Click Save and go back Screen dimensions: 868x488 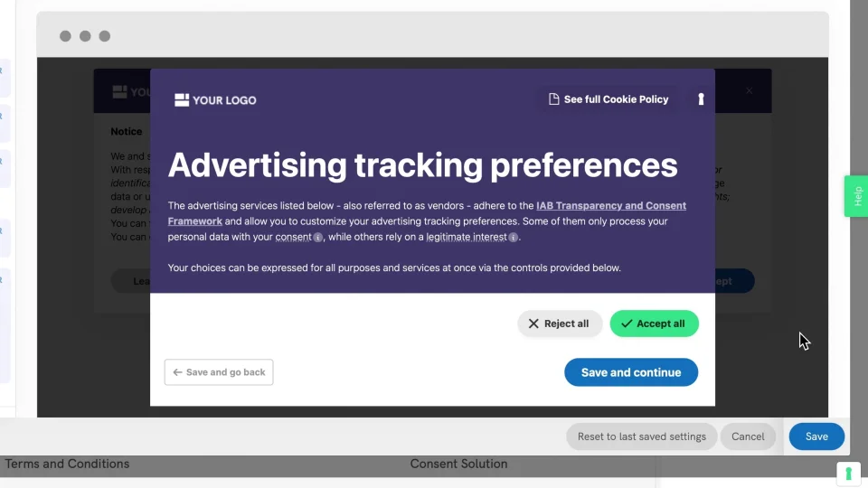pyautogui.click(x=219, y=372)
